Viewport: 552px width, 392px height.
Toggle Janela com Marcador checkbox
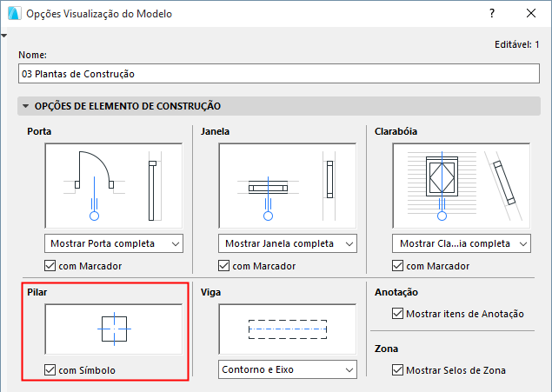(x=224, y=266)
